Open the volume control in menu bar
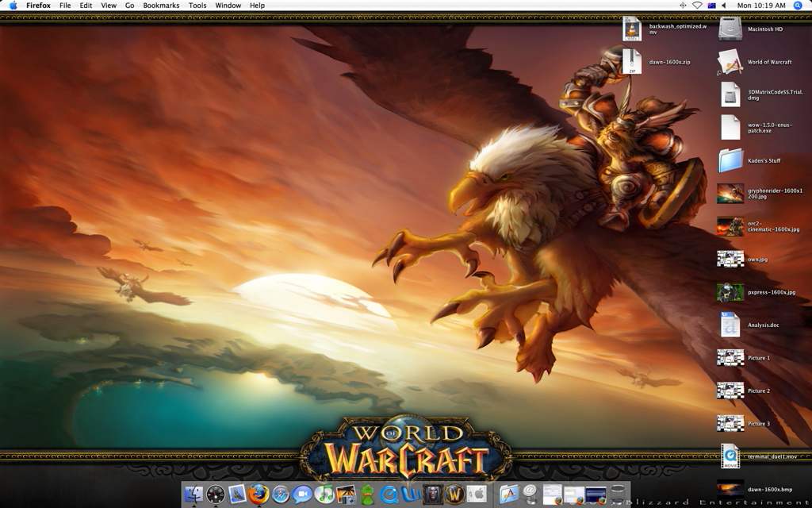 pyautogui.click(x=723, y=6)
